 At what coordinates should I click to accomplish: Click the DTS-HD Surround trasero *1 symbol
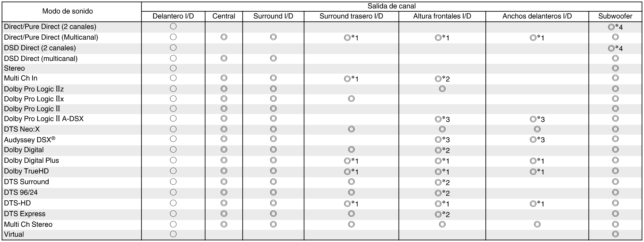click(x=351, y=204)
